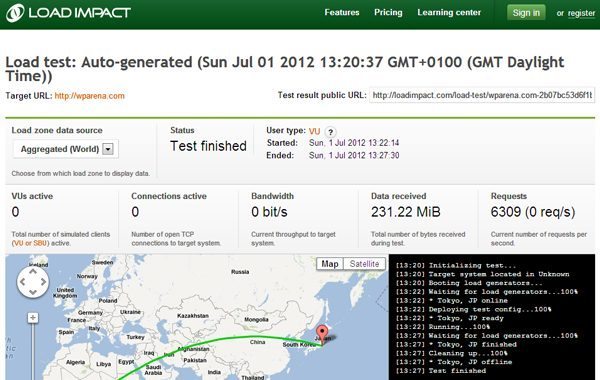Viewport: 600px width, 380px height.
Task: Click the Sign in button
Action: point(526,13)
